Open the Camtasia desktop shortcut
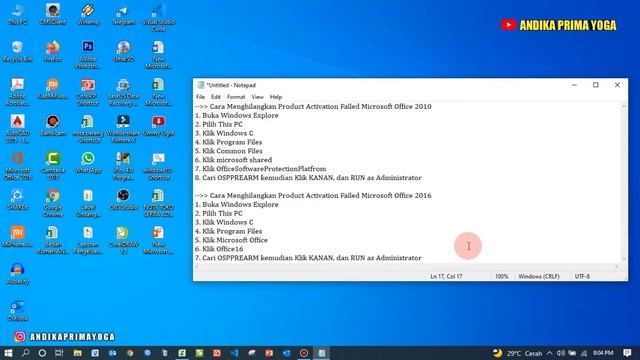 [x=53, y=166]
